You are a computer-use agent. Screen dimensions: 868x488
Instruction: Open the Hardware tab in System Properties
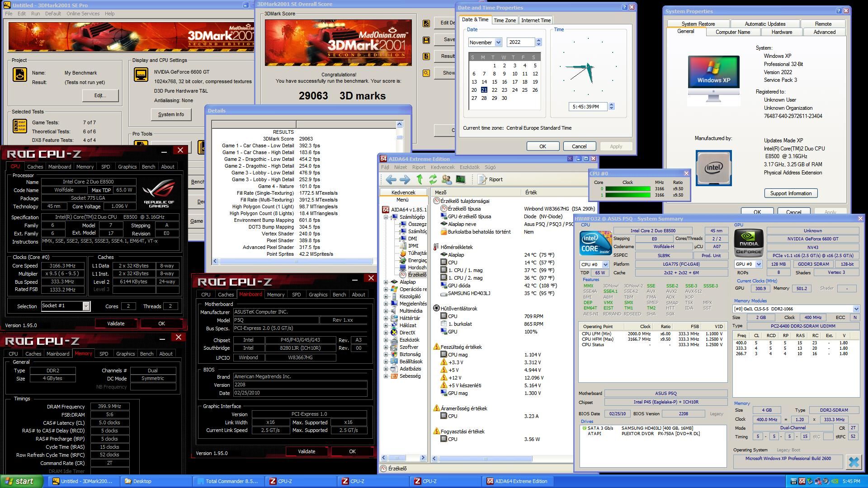click(782, 32)
